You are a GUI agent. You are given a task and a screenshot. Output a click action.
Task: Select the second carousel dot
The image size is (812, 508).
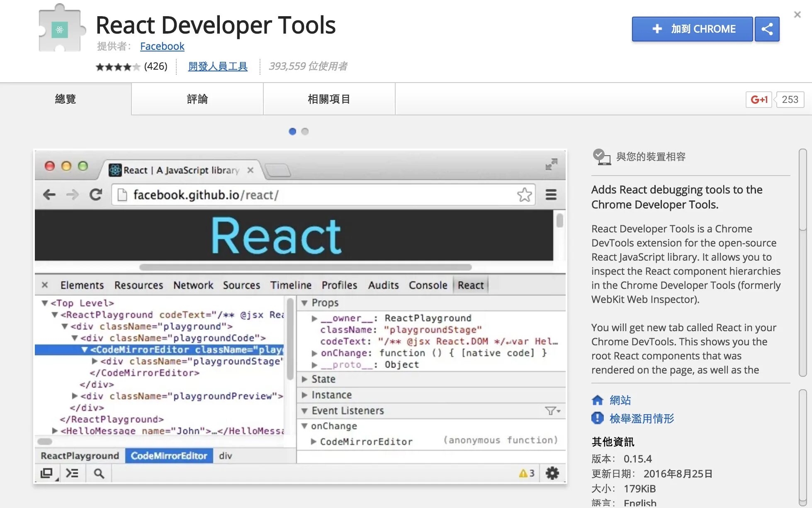pos(305,132)
